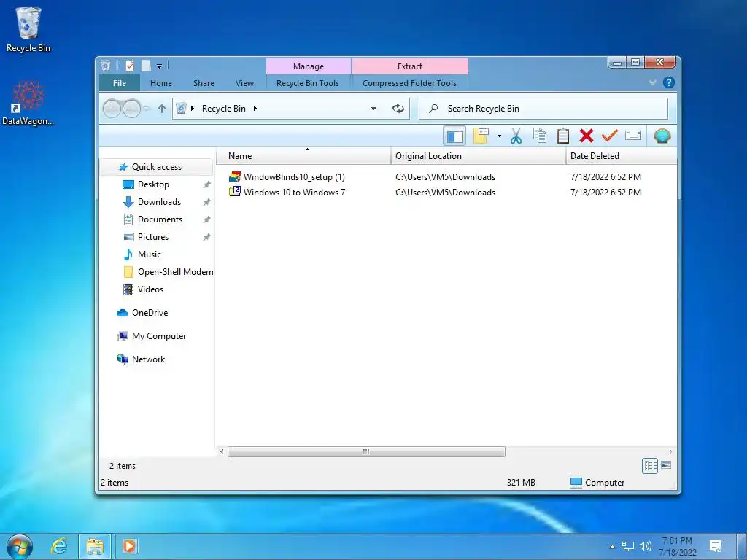Viewport: 747px width, 560px height.
Task: Switch to Large icons view button
Action: [x=666, y=465]
